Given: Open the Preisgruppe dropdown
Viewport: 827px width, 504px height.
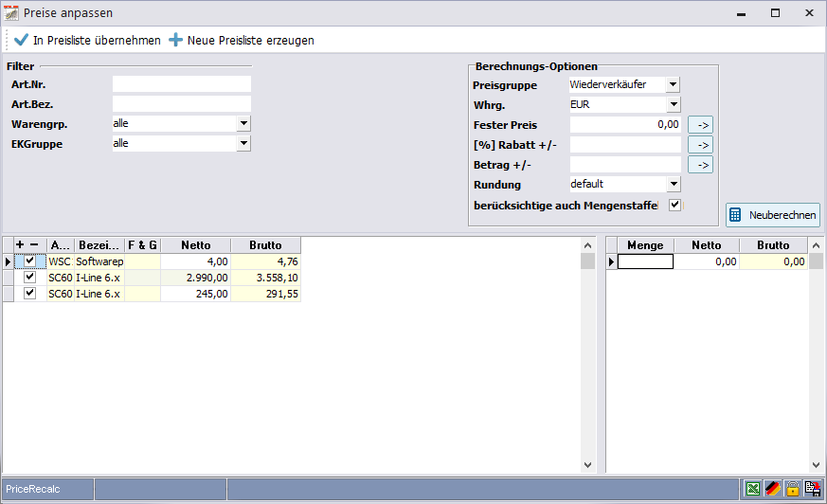Looking at the screenshot, I should click(x=673, y=84).
